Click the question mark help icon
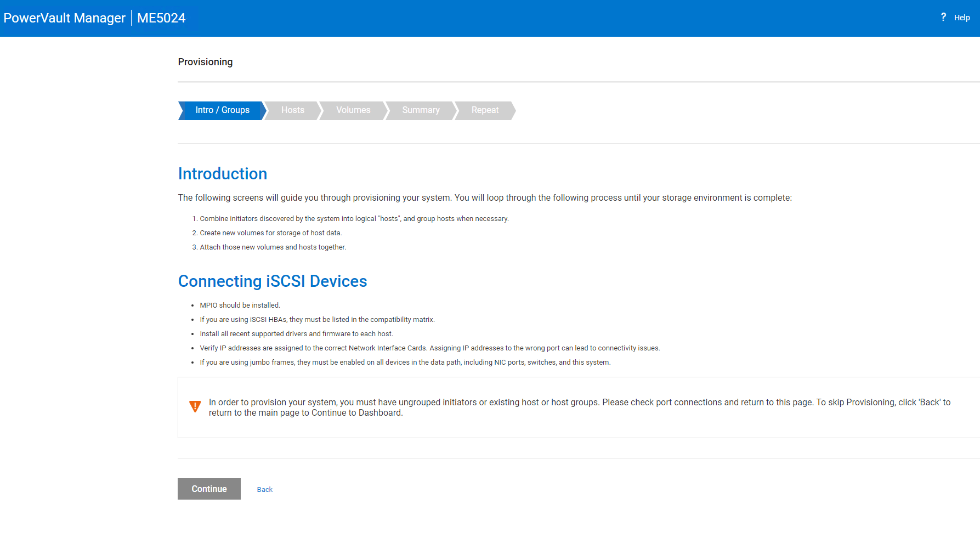Screen dimensions: 980x538 click(x=943, y=18)
